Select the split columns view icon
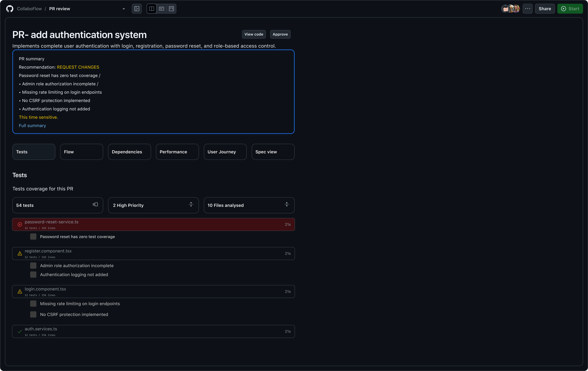 pos(152,9)
